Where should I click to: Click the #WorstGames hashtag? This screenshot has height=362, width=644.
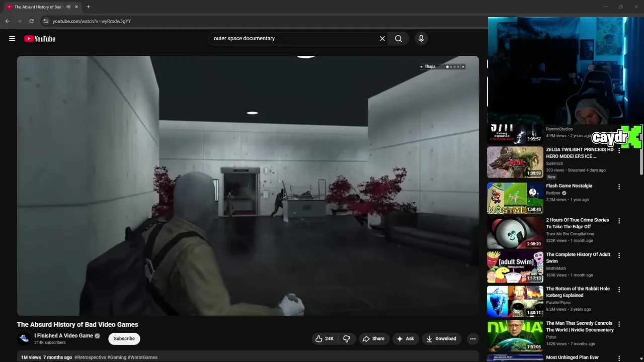(143, 357)
